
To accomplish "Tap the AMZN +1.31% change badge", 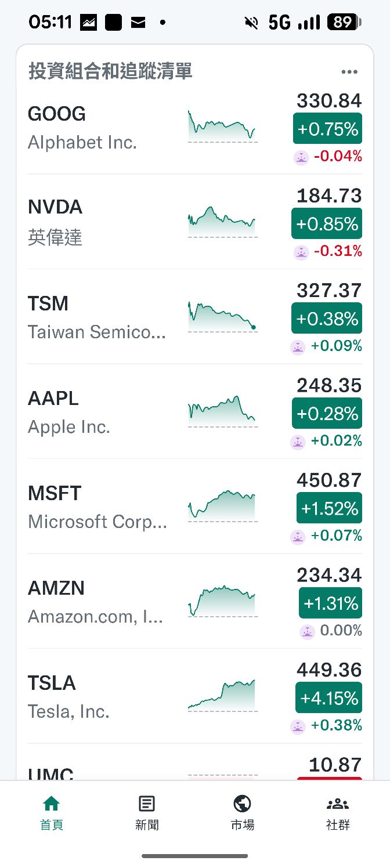I will (330, 603).
